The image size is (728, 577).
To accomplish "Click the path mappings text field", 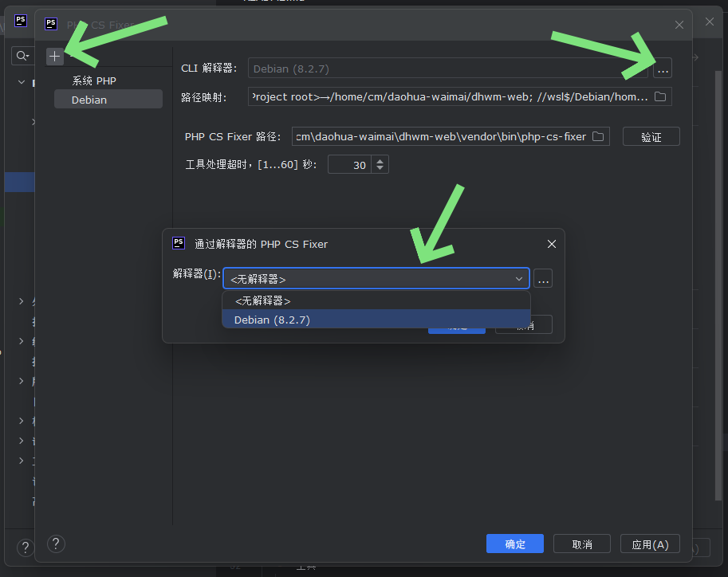I will [459, 96].
